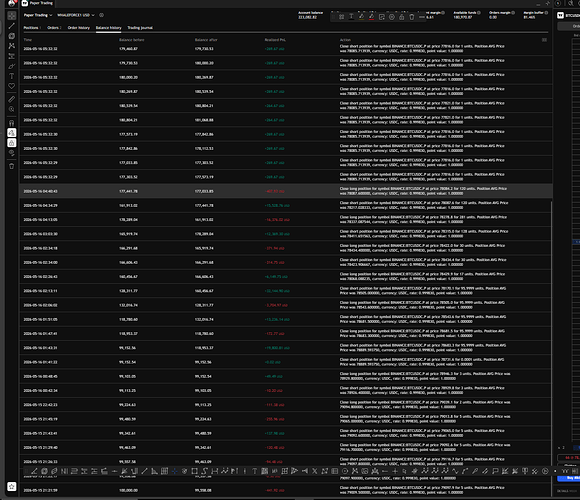This screenshot has height=500, width=580.
Task: Open WHALEFORCE1 USD account dropdown
Action: [76, 15]
